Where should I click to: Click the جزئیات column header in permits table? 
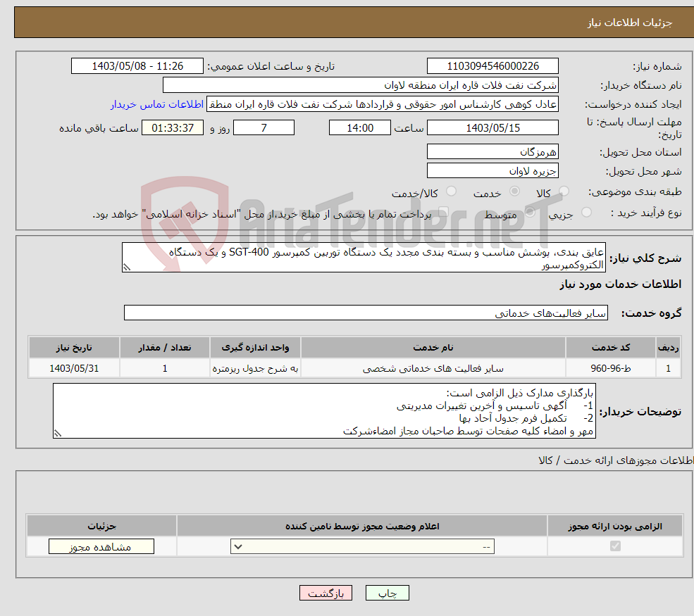tap(101, 526)
